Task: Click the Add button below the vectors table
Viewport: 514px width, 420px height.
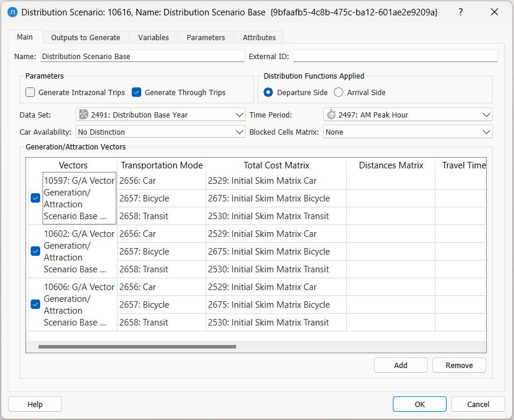Action: [x=401, y=364]
